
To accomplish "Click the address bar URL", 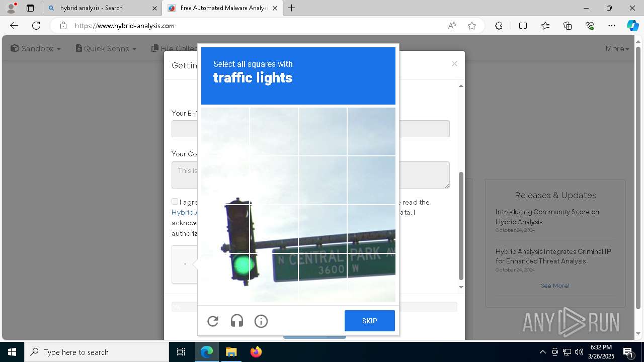I will point(125,26).
